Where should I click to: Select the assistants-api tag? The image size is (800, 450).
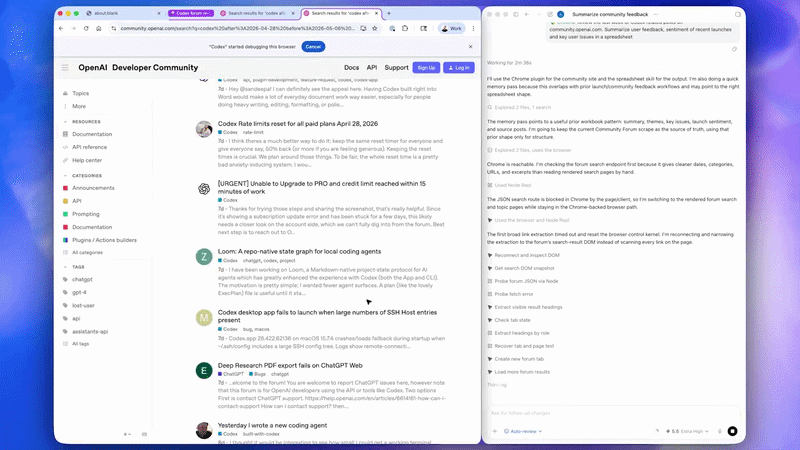(90, 332)
